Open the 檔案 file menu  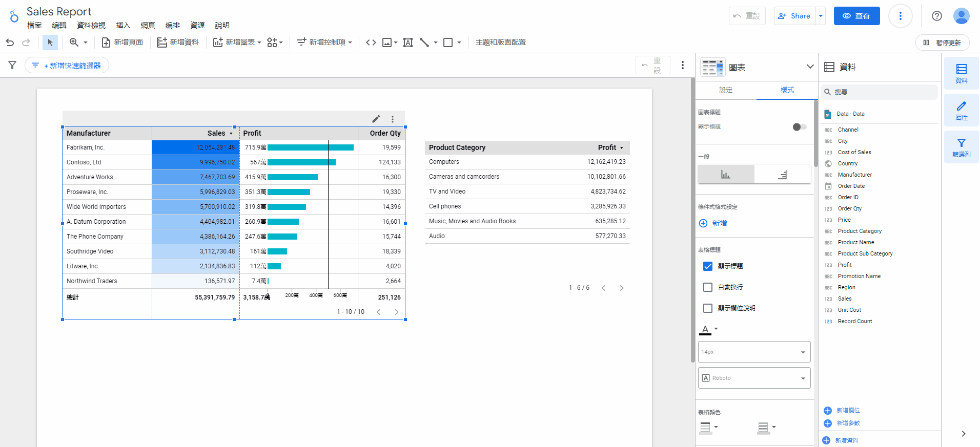point(34,25)
